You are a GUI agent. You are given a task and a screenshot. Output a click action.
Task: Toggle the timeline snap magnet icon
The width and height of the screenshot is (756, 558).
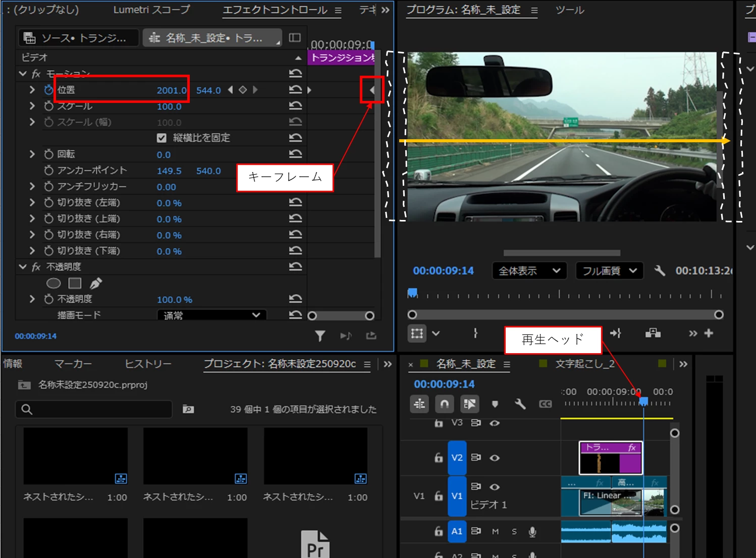click(444, 404)
